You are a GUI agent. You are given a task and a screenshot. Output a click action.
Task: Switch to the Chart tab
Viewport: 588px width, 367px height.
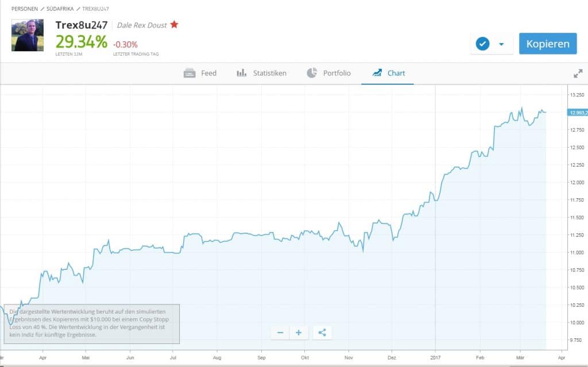tap(388, 73)
